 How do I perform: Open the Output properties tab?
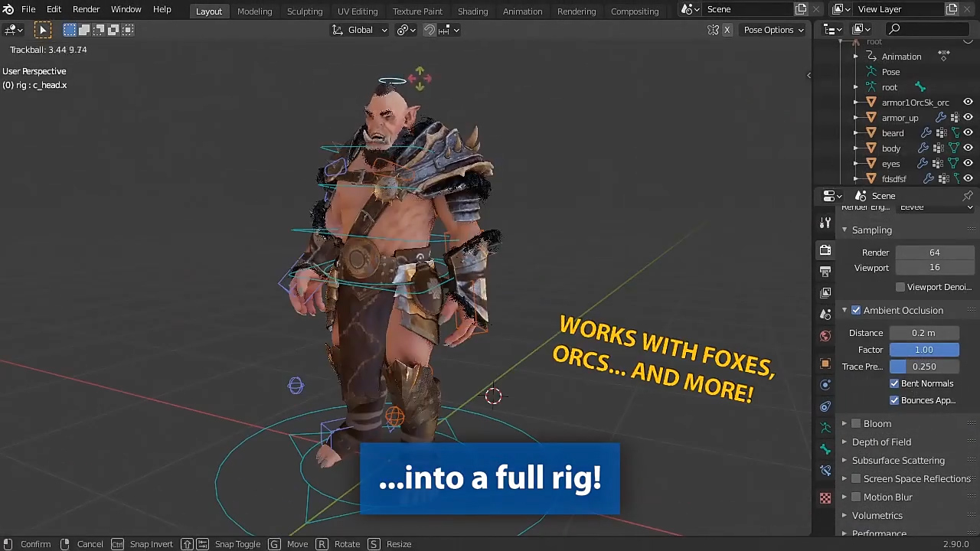click(x=825, y=272)
